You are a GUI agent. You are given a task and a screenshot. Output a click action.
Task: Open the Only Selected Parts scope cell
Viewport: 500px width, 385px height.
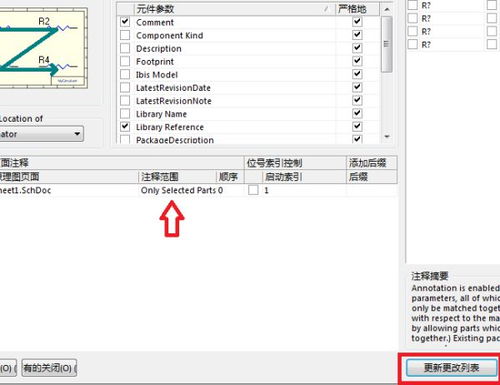(x=178, y=190)
